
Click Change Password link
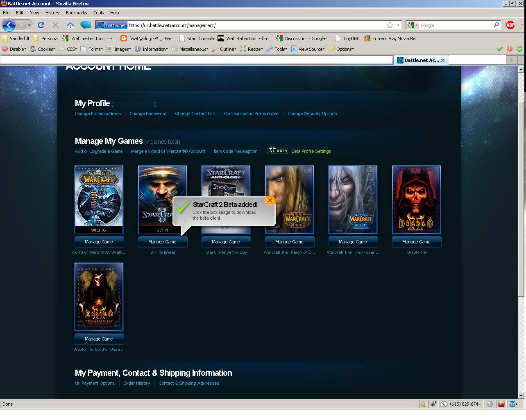tap(148, 114)
